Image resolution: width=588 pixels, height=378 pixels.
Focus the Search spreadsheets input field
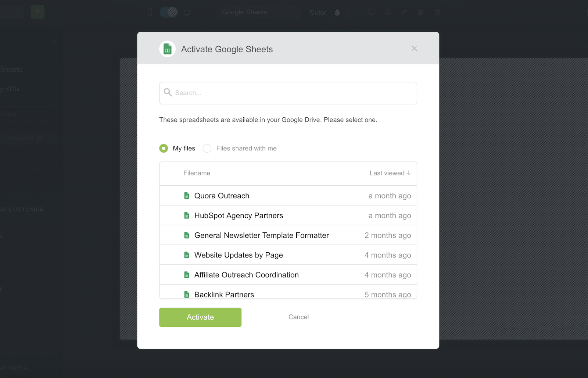pyautogui.click(x=294, y=93)
